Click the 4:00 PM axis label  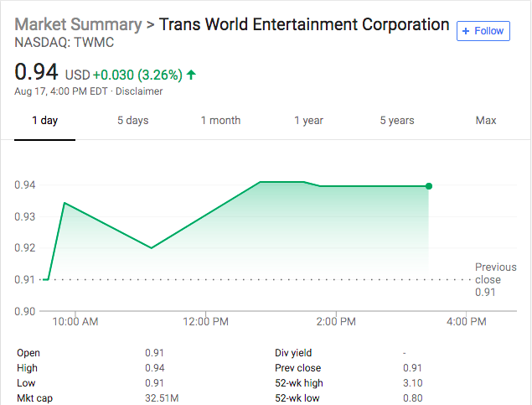pos(467,321)
